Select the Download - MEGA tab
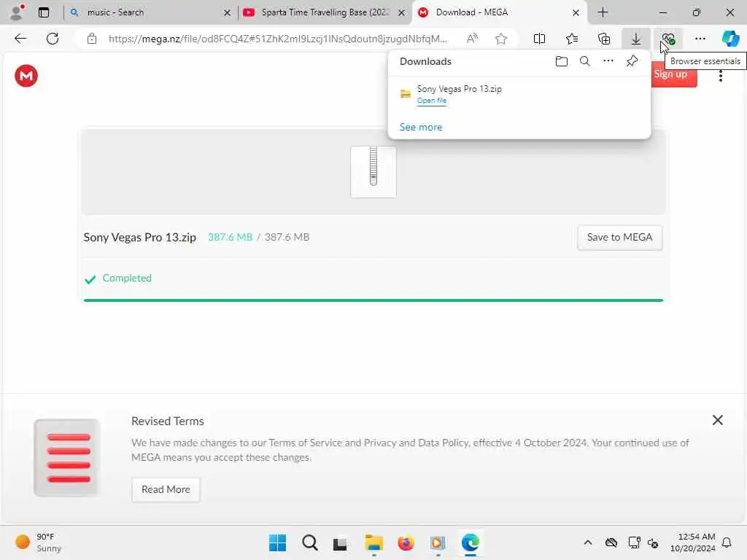This screenshot has width=747, height=560. point(499,12)
